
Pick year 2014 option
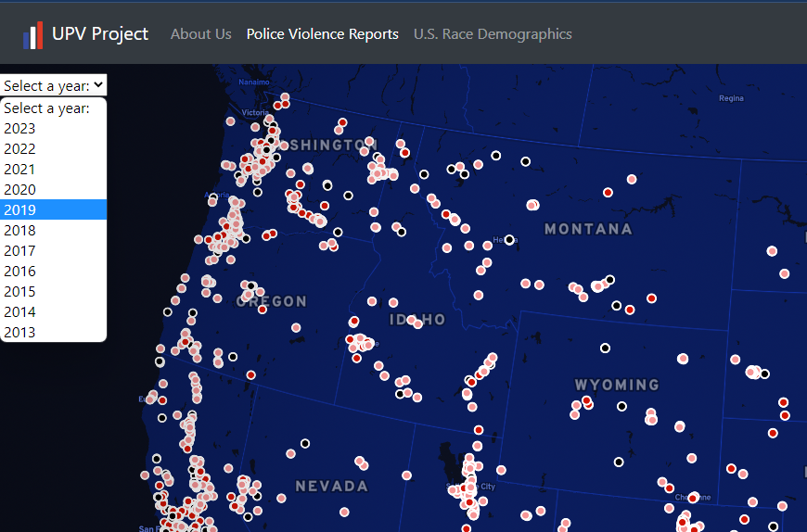(x=54, y=312)
